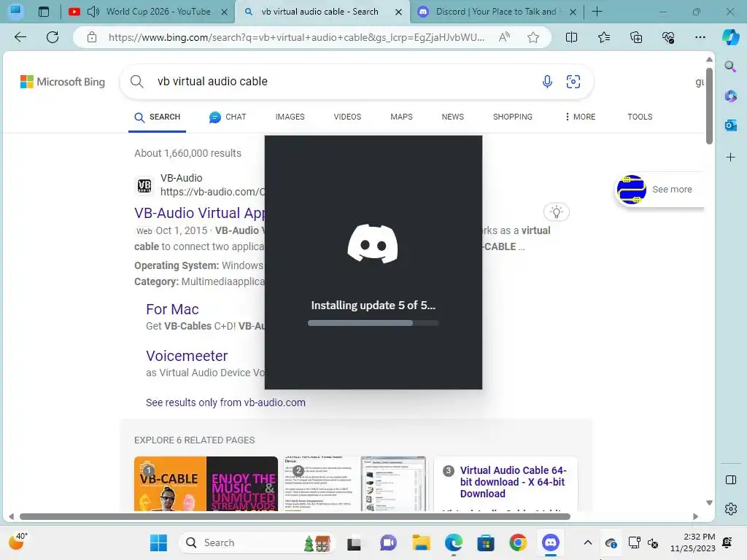Switch to Bing CHAT tab
The height and width of the screenshot is (560, 747).
(x=228, y=117)
